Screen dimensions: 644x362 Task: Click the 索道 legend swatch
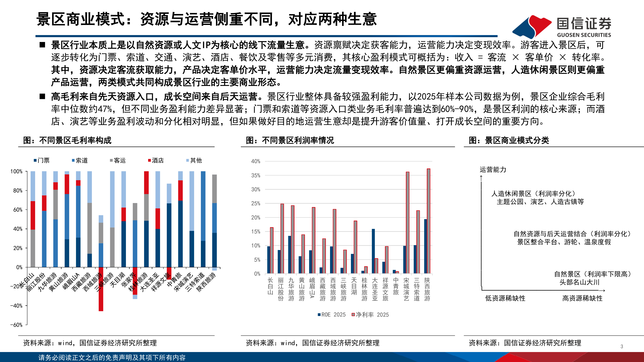[73, 160]
